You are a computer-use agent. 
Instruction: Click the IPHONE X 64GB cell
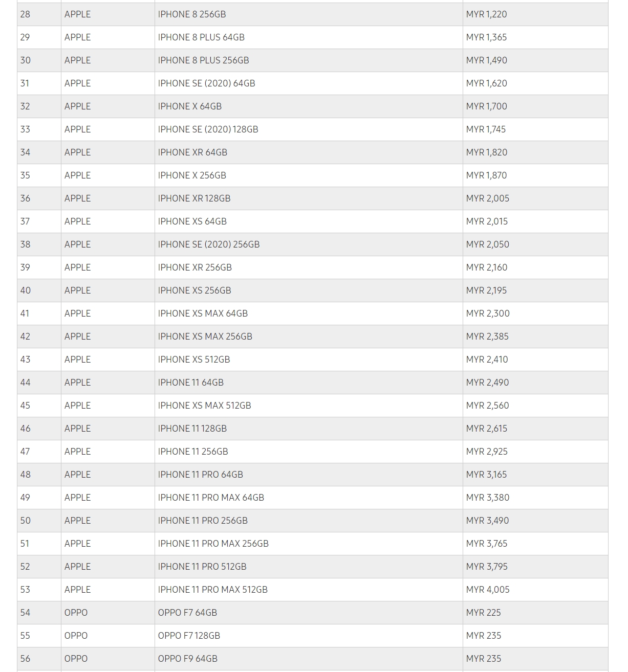(x=190, y=106)
